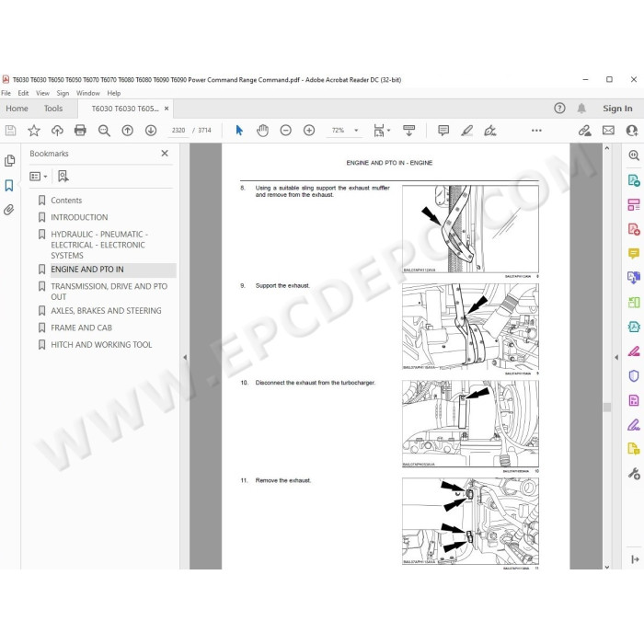This screenshot has height=644, width=644.
Task: Expand the tools pane with arrow icon
Action: pos(635,559)
